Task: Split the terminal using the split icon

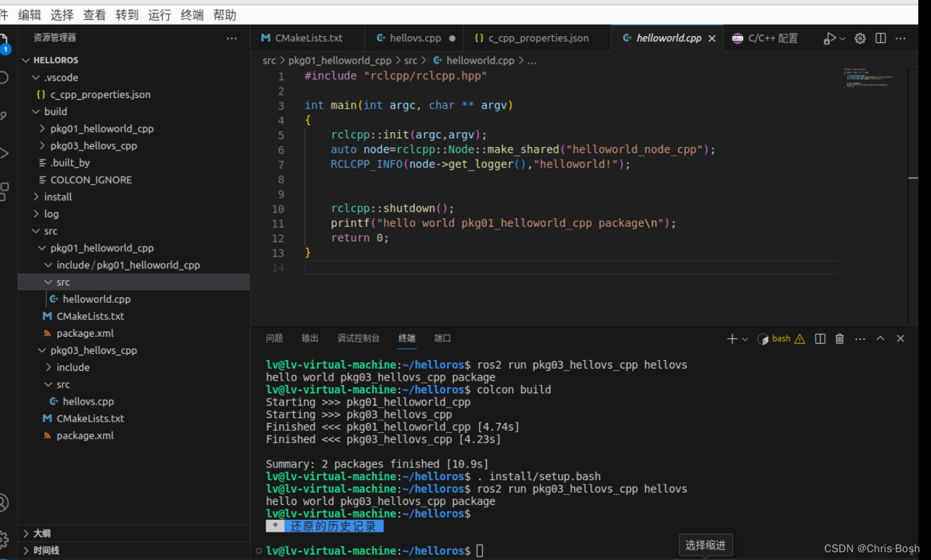Action: pyautogui.click(x=820, y=339)
